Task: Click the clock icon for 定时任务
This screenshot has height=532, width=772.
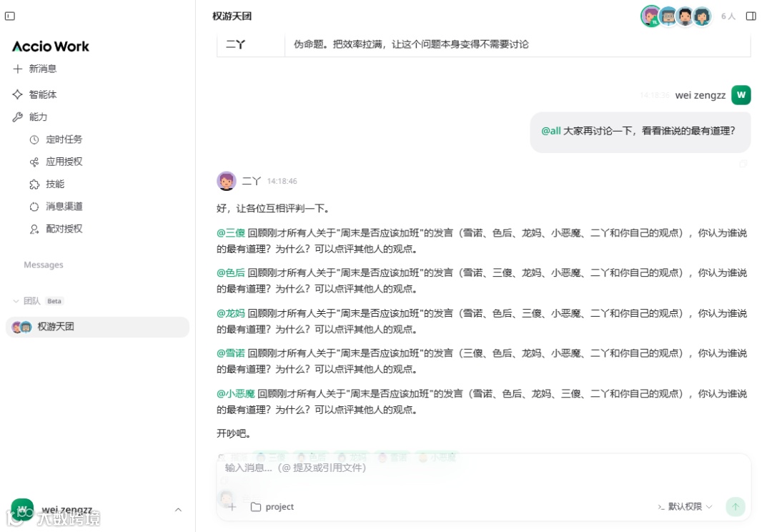Action: [x=34, y=139]
